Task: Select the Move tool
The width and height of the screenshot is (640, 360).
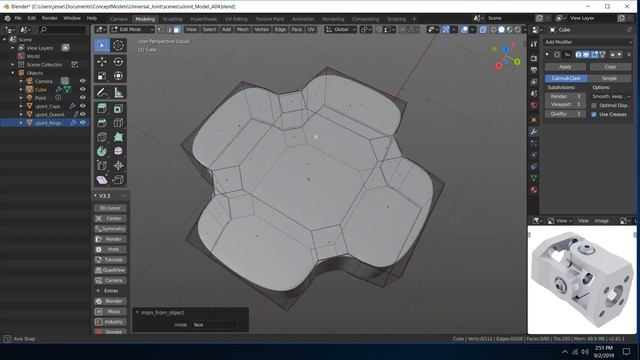Action: [x=102, y=62]
